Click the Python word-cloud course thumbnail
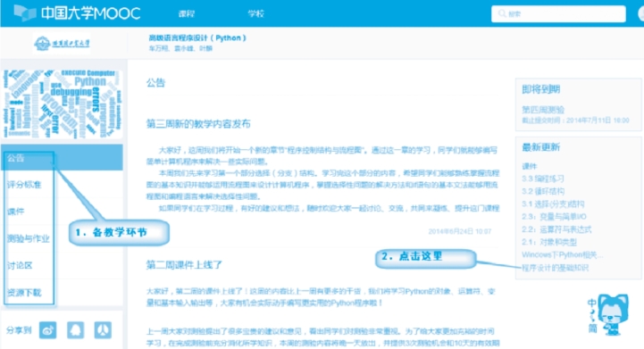 click(62, 104)
